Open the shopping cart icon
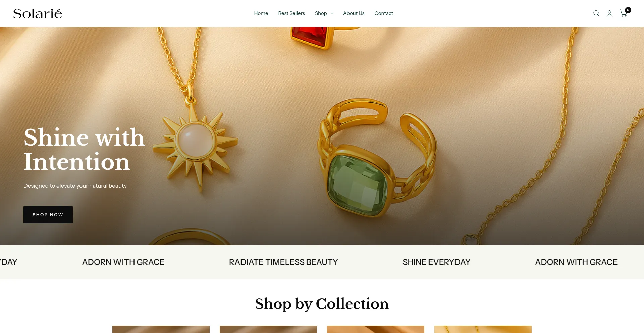This screenshot has width=644, height=333. (623, 14)
